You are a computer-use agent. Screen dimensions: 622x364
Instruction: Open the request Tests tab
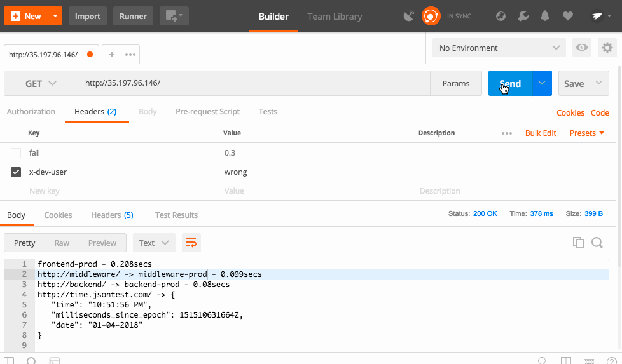coord(268,112)
